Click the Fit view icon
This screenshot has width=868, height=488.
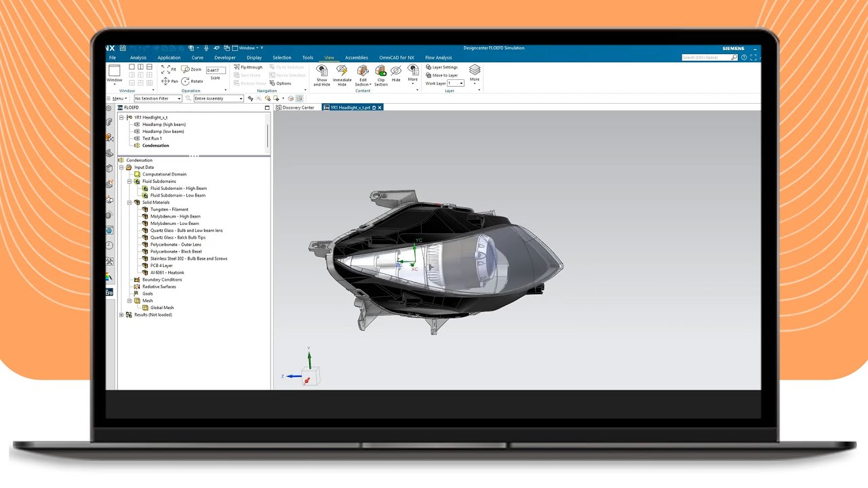[165, 69]
